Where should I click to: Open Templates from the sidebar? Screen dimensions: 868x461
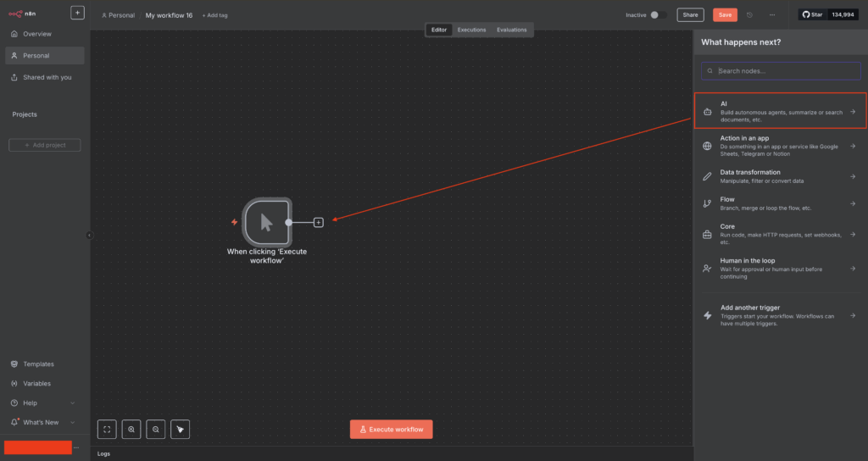point(38,364)
